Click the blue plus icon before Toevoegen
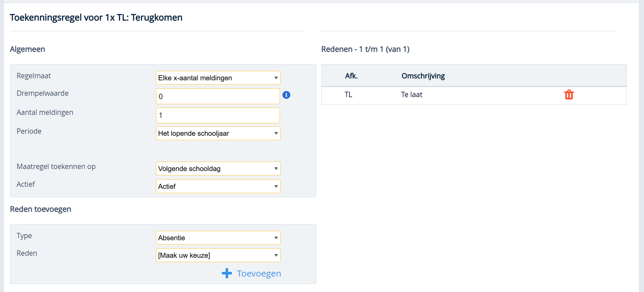The height and width of the screenshot is (292, 644). [x=227, y=273]
